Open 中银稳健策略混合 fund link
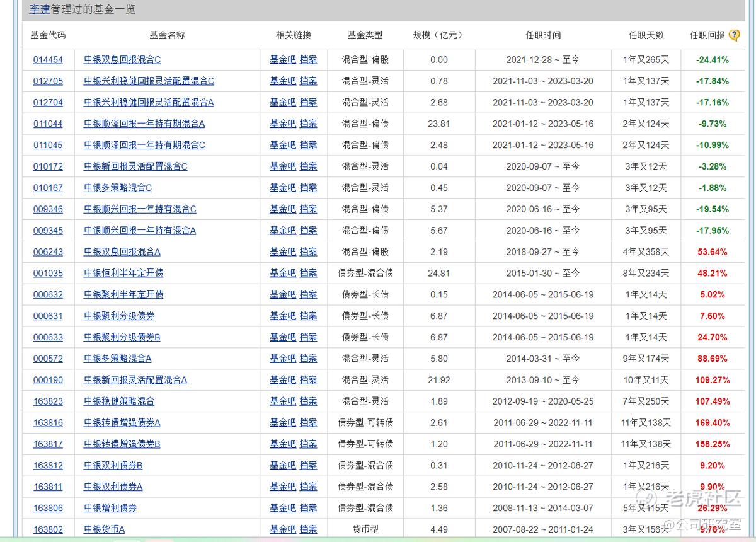The image size is (756, 542). [x=119, y=401]
